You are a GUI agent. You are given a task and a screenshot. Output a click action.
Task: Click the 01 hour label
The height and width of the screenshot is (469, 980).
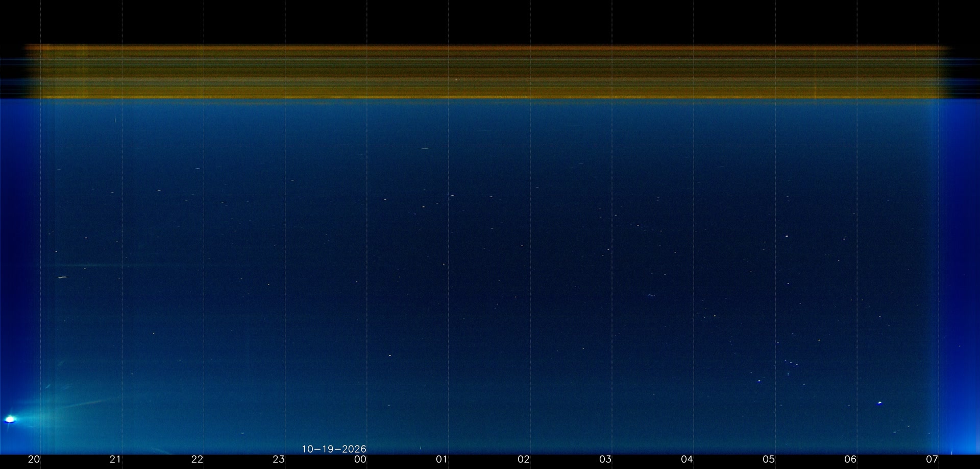[442, 459]
